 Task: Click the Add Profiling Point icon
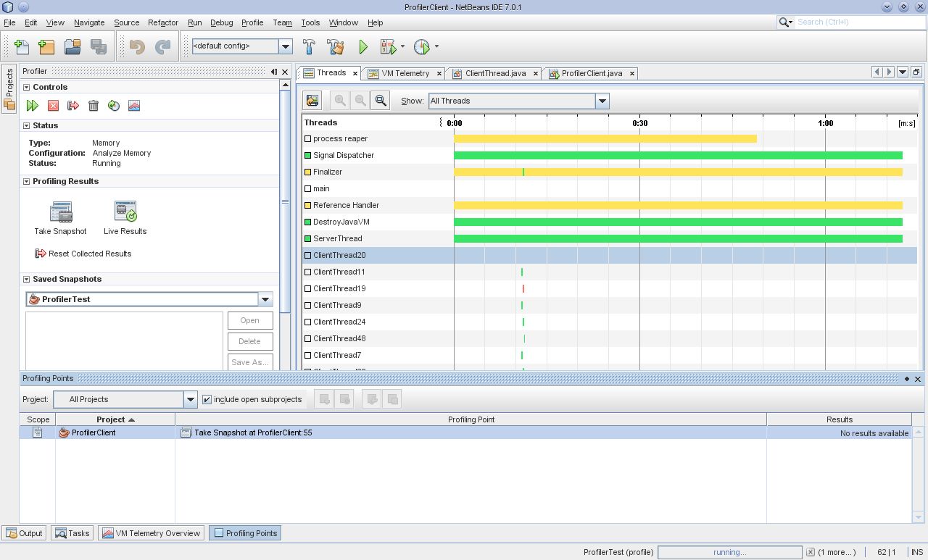point(325,399)
